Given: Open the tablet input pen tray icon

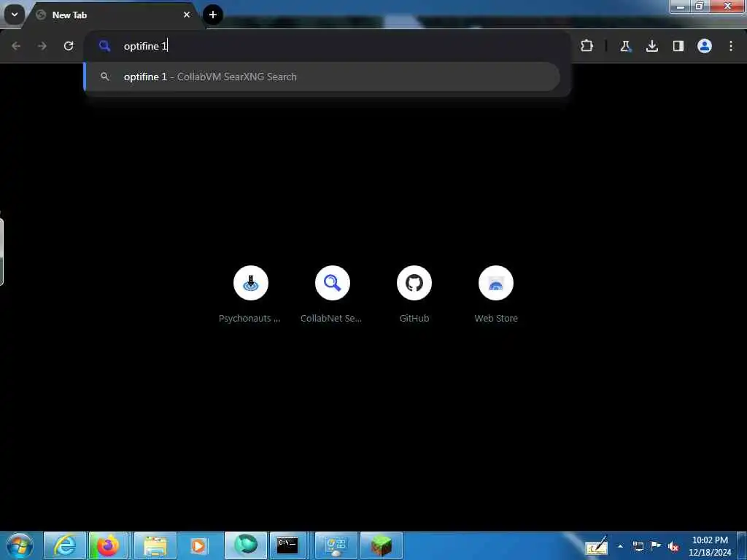Looking at the screenshot, I should click(x=597, y=546).
